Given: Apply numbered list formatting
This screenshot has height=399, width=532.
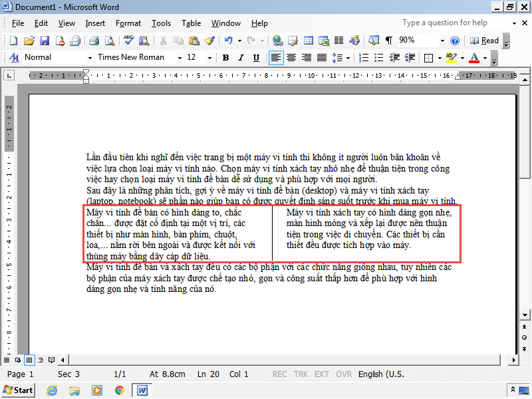Looking at the screenshot, I should 363,58.
